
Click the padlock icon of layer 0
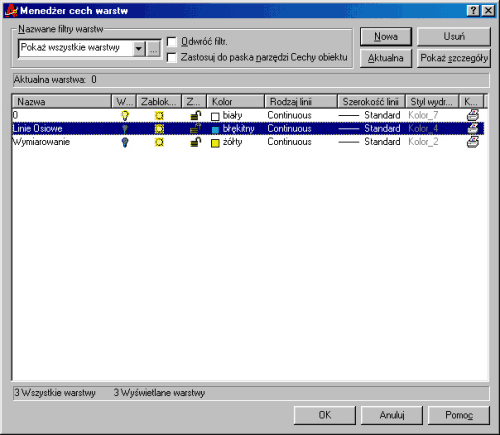tap(195, 115)
